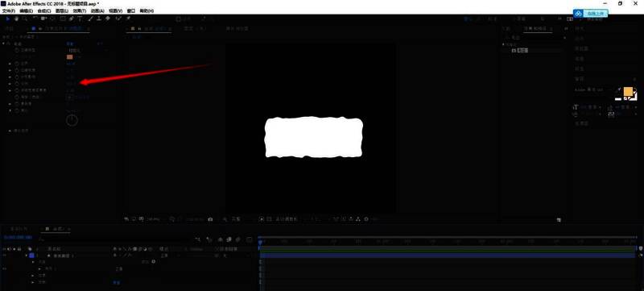Select the Selection arrow tool

(x=8, y=19)
